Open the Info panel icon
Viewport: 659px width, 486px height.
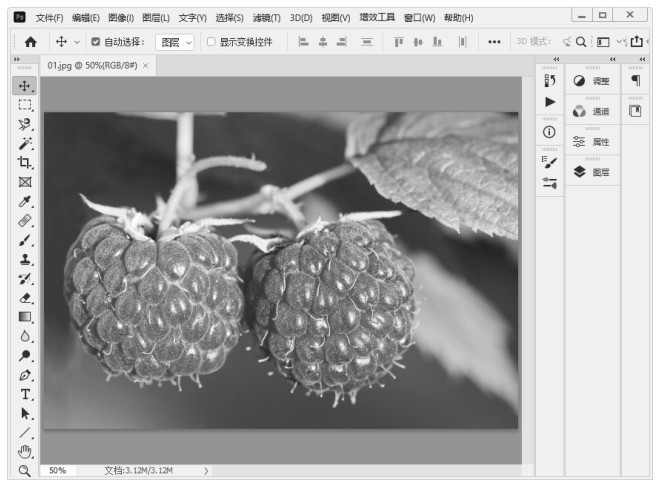click(549, 132)
